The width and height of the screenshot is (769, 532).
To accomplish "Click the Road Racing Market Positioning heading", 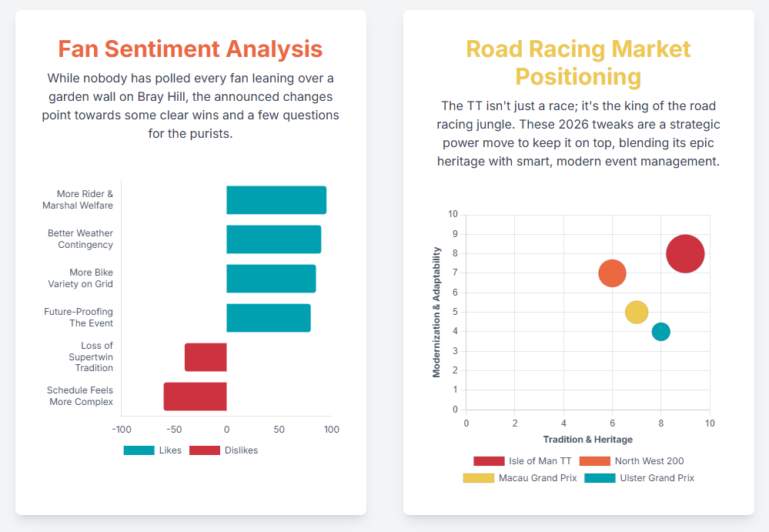I will coord(578,63).
